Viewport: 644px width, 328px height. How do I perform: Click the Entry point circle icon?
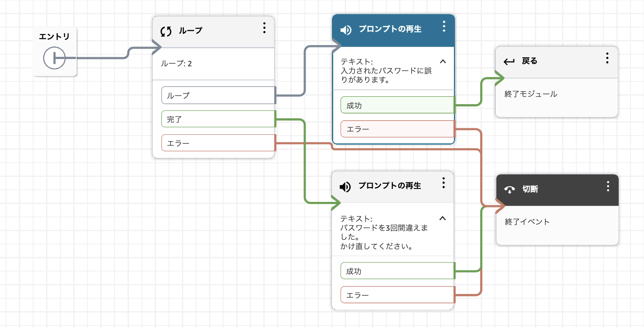click(x=54, y=58)
